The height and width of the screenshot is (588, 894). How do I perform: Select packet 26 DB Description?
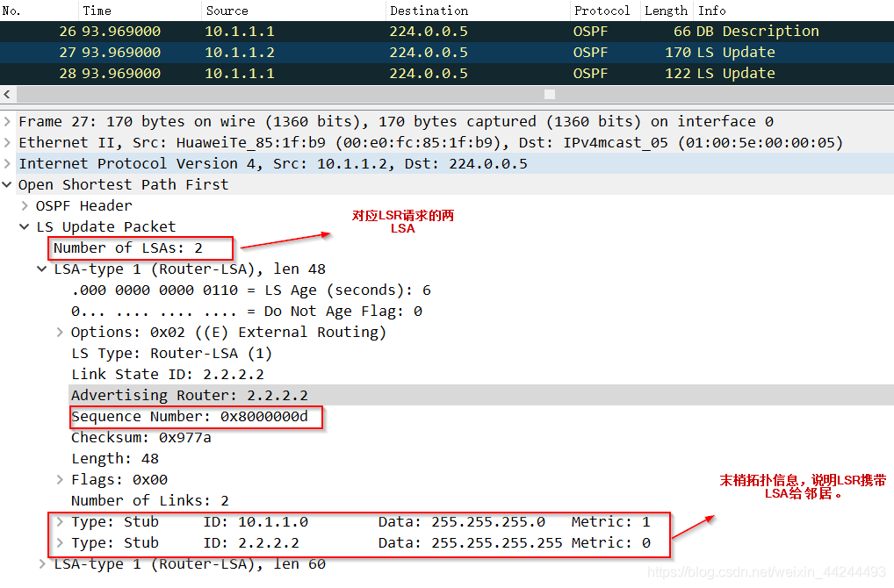click(x=447, y=32)
